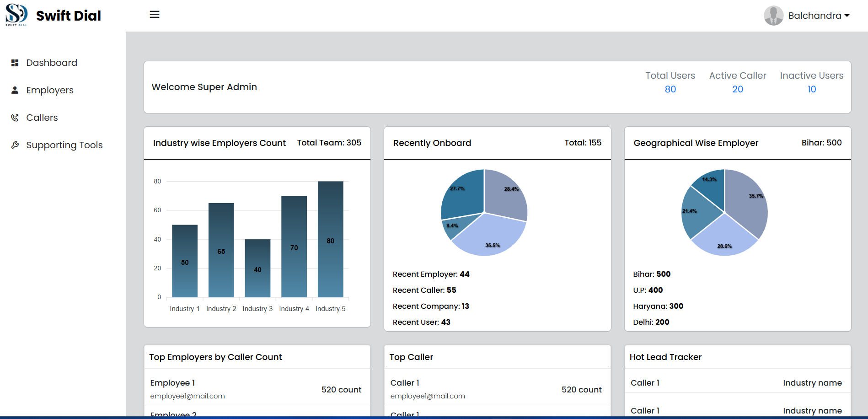Click the Supporting Tools wrench icon
The height and width of the screenshot is (419, 868).
(x=15, y=145)
